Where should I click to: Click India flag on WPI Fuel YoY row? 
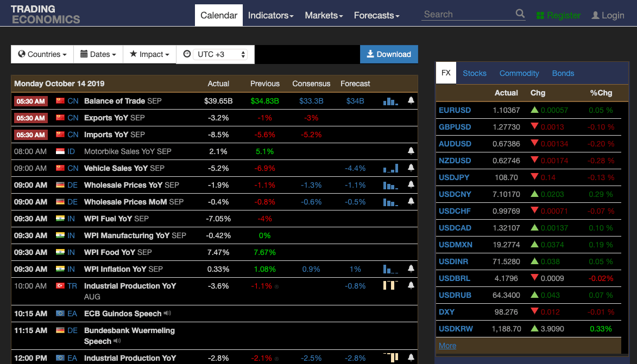tap(60, 218)
